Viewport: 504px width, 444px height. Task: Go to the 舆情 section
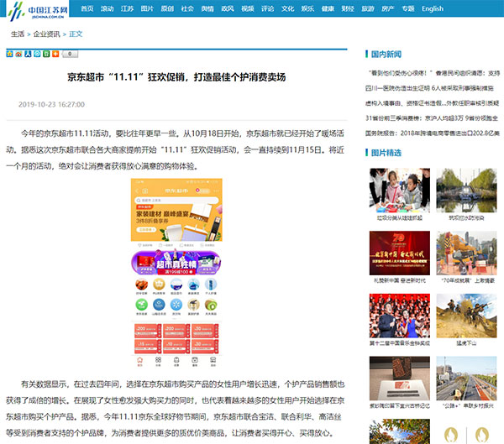click(x=207, y=8)
